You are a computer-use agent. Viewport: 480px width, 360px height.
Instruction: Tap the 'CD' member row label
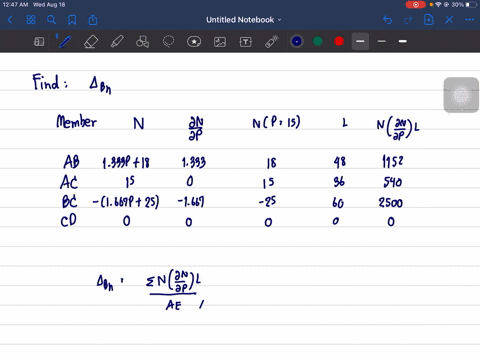69,221
